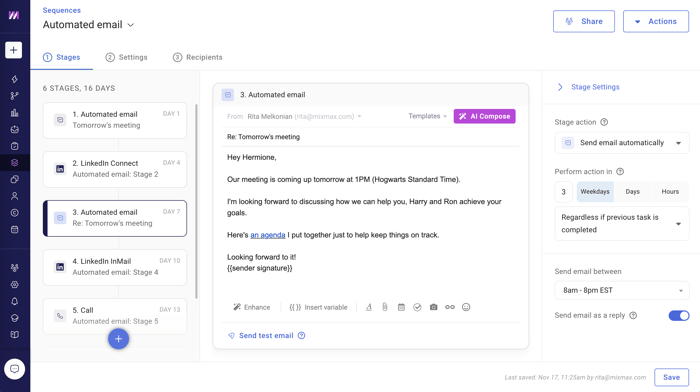Select the Hours option

(670, 192)
